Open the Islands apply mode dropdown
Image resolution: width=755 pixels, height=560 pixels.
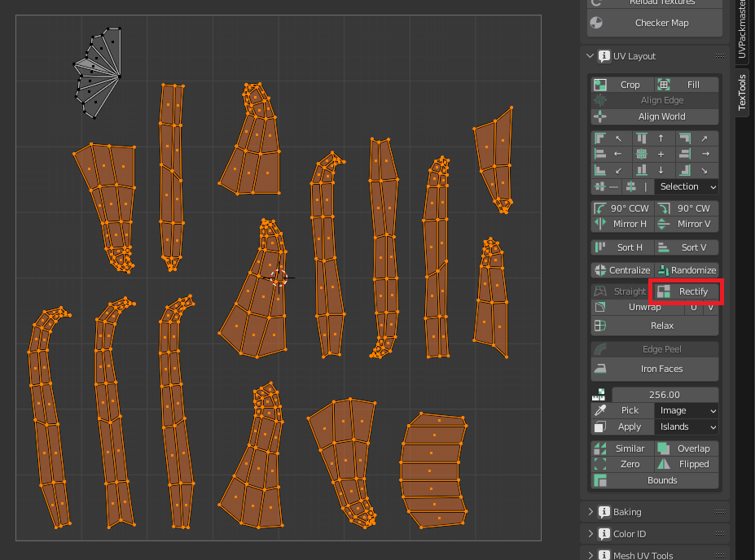point(687,427)
